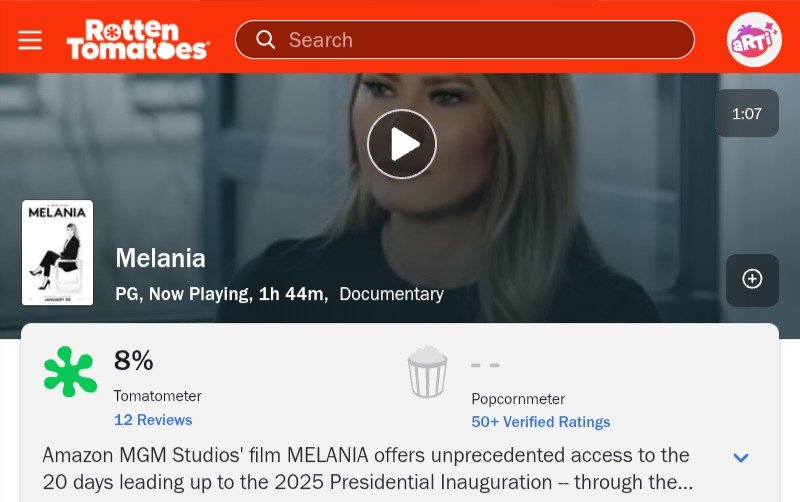This screenshot has height=502, width=800.
Task: Click the Melania poster thumbnail
Action: 58,253
